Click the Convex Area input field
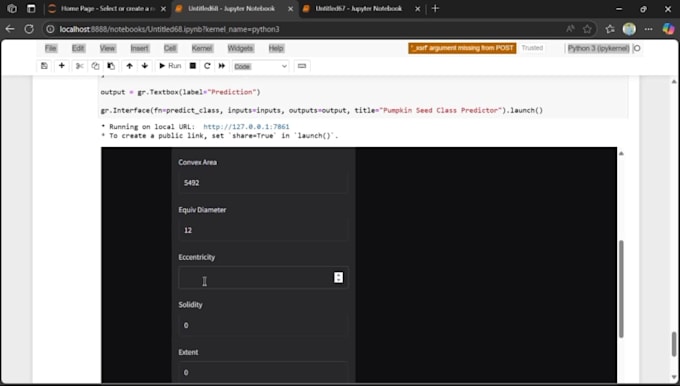The width and height of the screenshot is (680, 386). point(263,183)
